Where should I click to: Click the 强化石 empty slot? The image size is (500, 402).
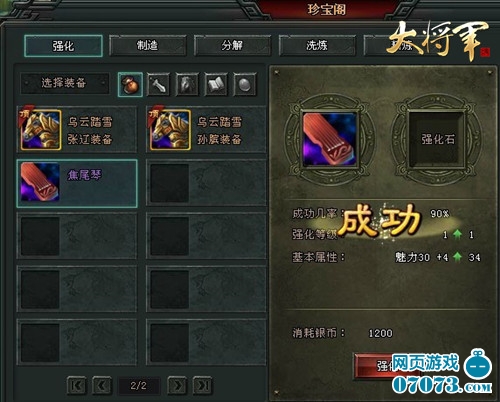point(437,139)
